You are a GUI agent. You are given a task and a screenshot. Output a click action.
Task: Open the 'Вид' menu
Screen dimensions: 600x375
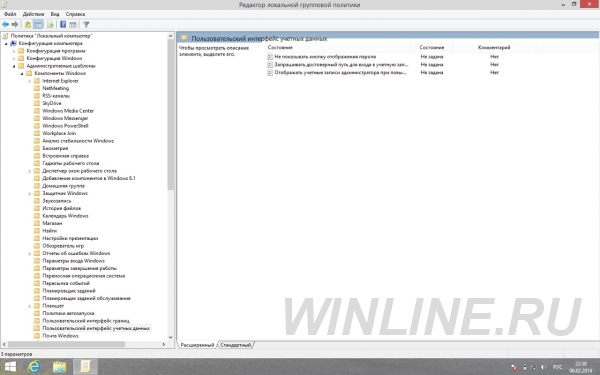[x=55, y=14]
